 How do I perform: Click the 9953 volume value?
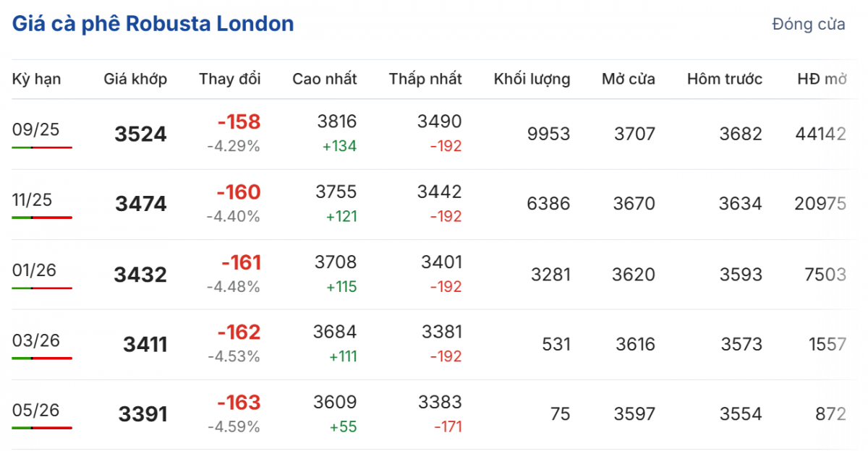click(548, 134)
